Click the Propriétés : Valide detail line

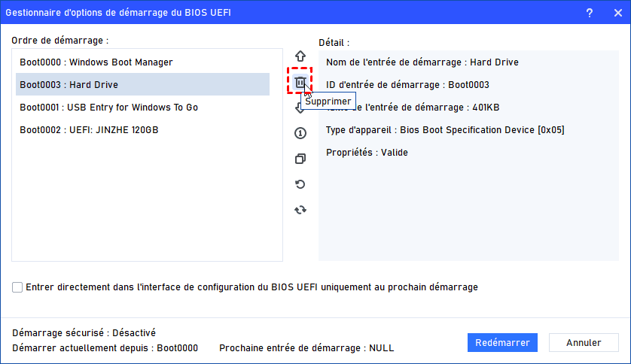coord(367,153)
